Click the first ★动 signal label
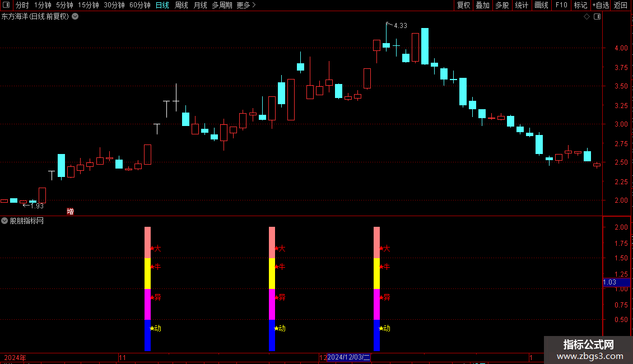This screenshot has height=364, width=633. click(155, 328)
